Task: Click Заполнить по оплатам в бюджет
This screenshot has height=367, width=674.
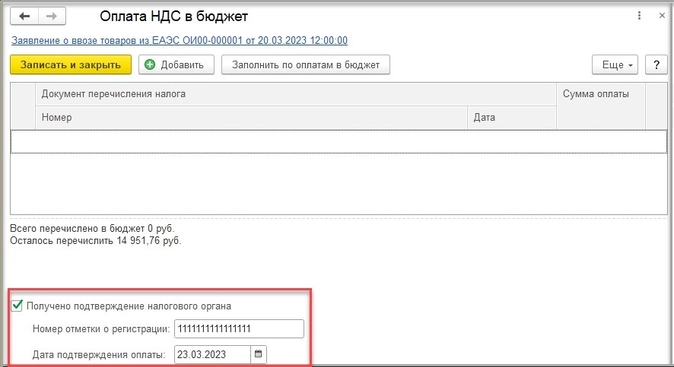Action: (306, 65)
